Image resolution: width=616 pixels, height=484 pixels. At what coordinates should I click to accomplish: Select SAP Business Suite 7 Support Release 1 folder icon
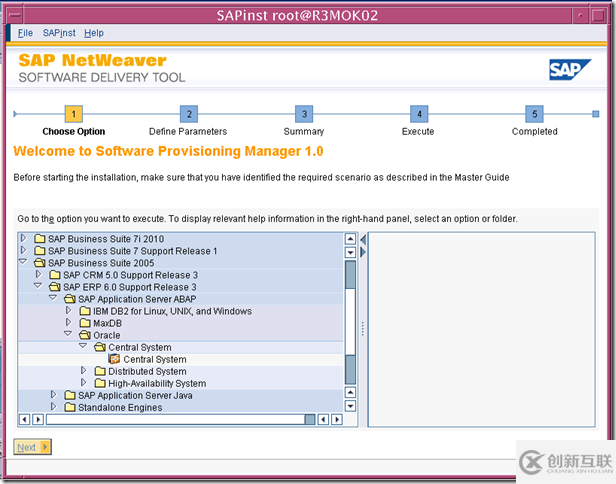tap(40, 251)
